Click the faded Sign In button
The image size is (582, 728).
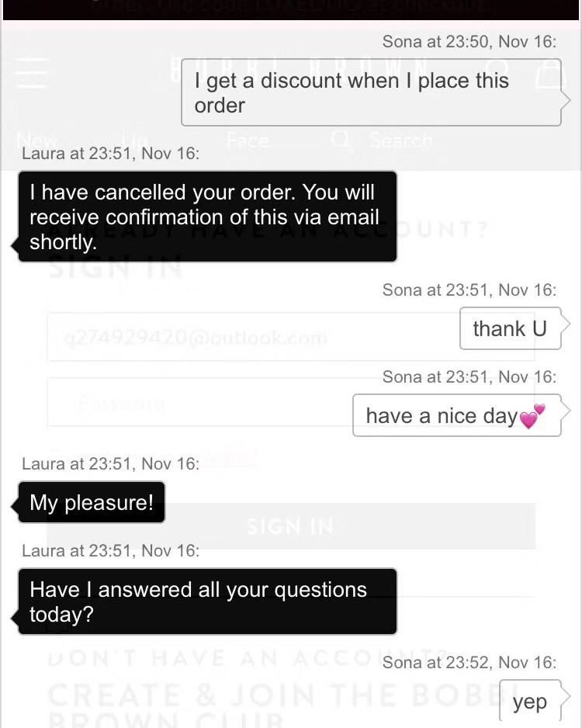[x=290, y=528]
